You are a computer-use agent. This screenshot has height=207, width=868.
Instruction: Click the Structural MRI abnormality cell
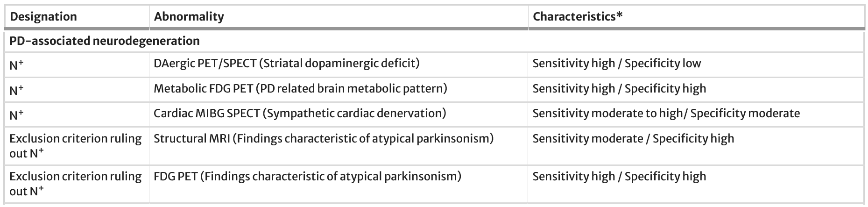[x=323, y=138]
